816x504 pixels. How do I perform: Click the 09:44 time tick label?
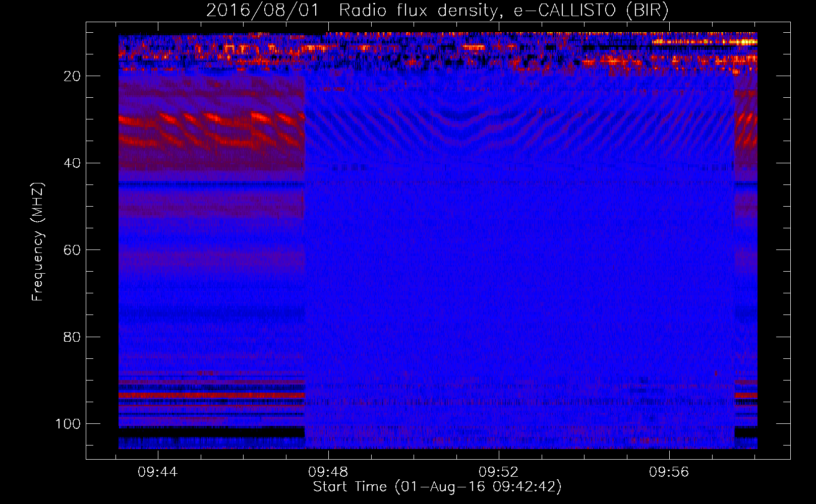[158, 472]
